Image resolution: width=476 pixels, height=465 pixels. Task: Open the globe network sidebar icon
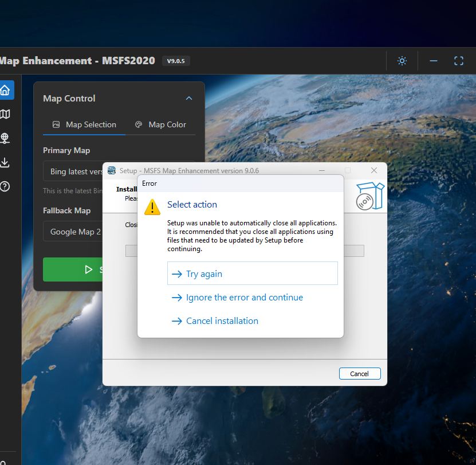click(x=5, y=138)
